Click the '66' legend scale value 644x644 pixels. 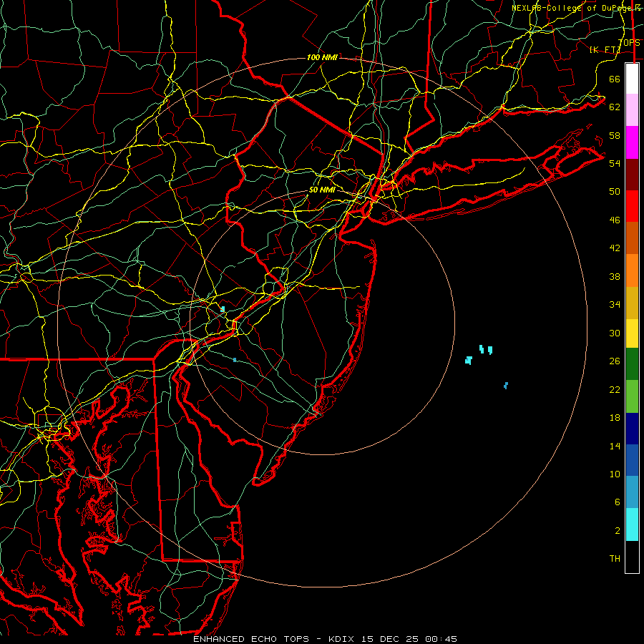[615, 79]
